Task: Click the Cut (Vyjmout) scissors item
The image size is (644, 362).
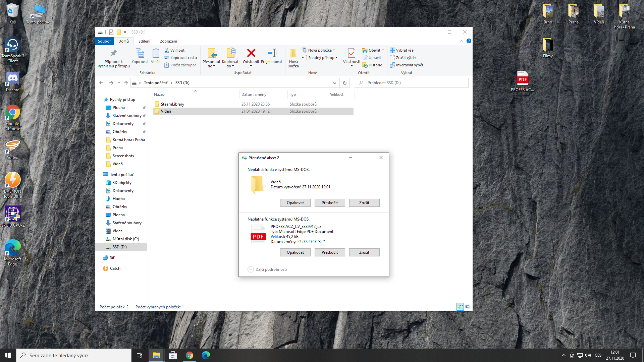Action: point(174,50)
